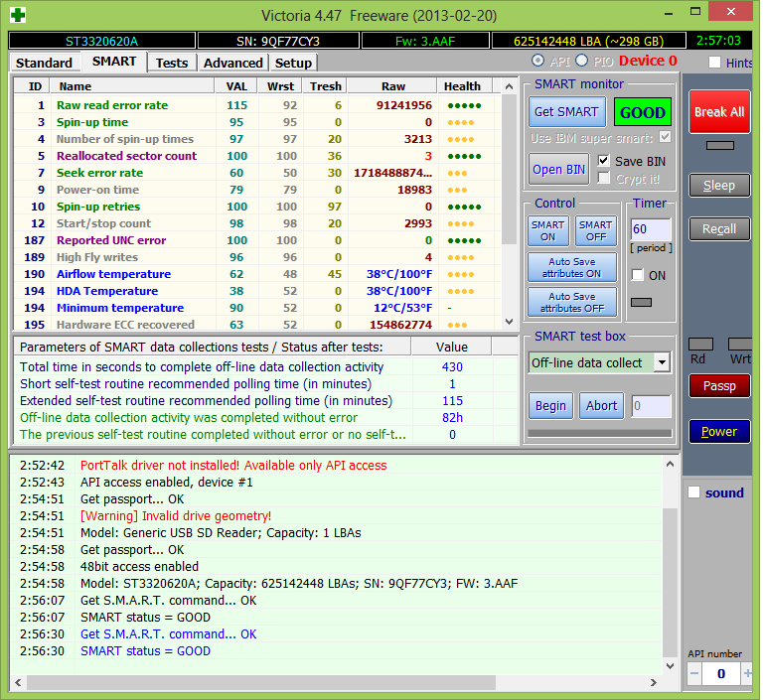Select the Reallocated sector count row
The width and height of the screenshot is (763, 700).
pos(258,156)
